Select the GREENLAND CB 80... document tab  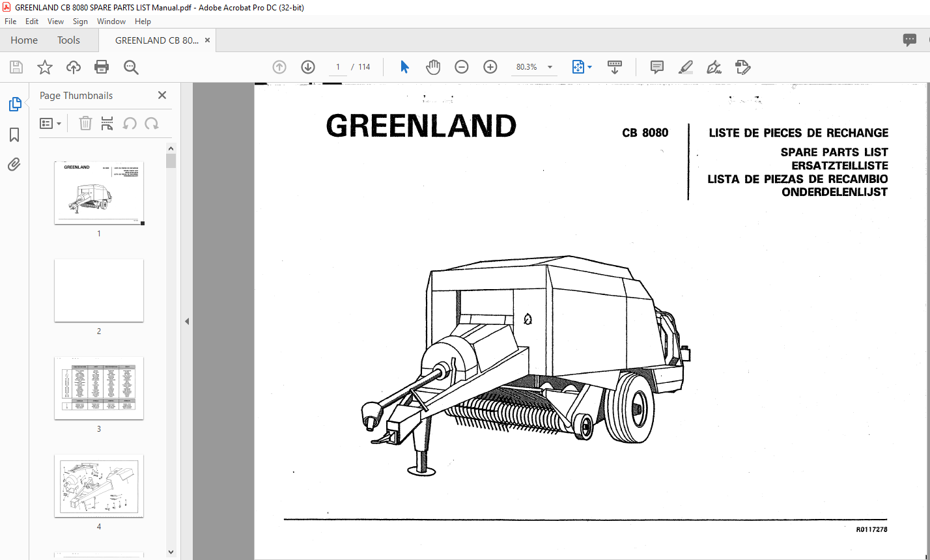(x=156, y=40)
